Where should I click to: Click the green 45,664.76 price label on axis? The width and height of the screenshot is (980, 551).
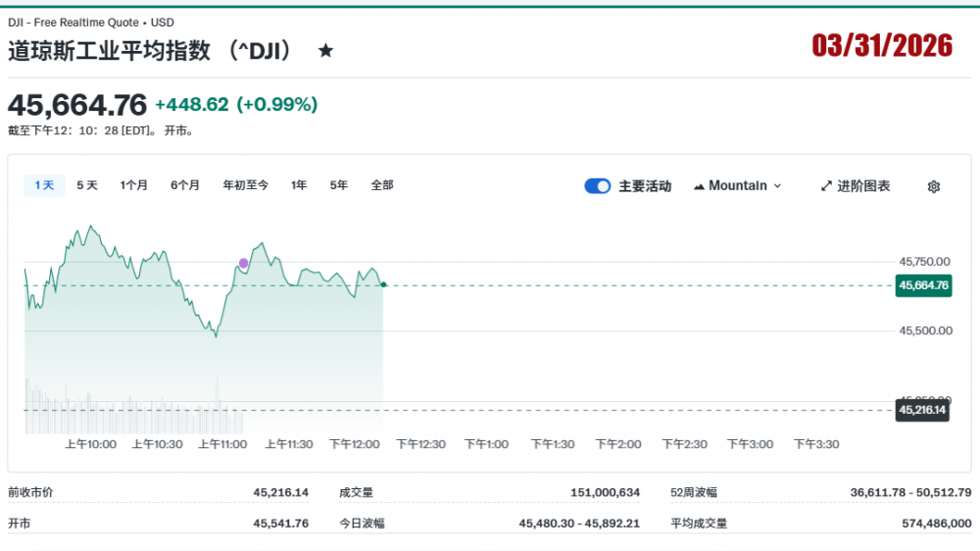click(922, 285)
